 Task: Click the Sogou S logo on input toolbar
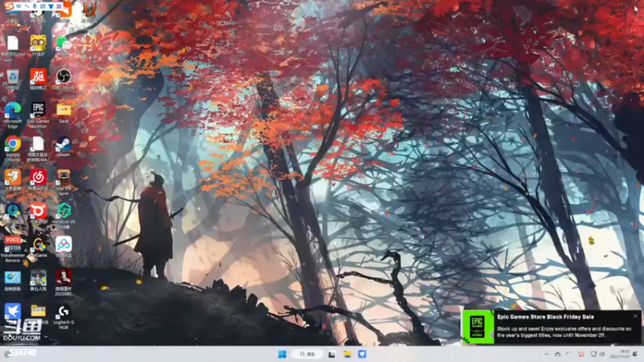tap(9, 6)
